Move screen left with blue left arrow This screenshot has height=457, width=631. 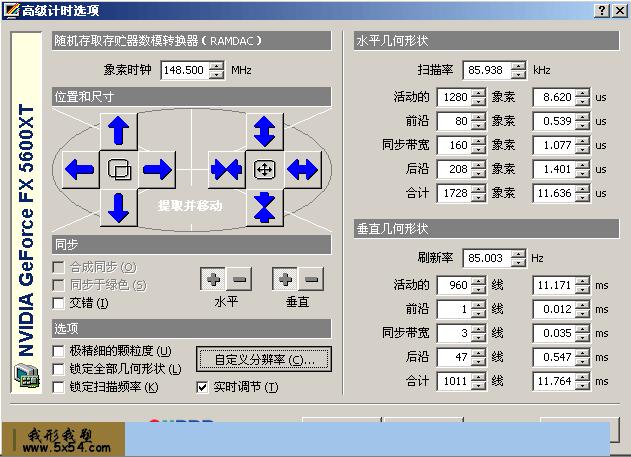pos(80,169)
